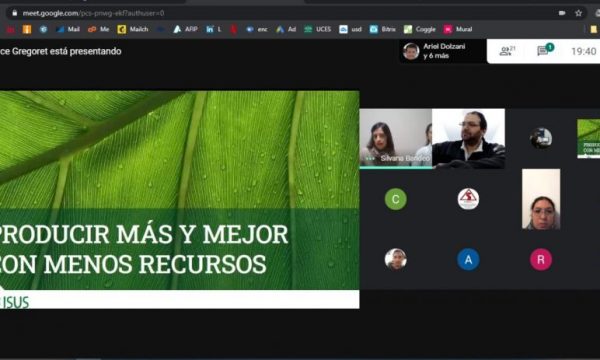Open the UCES bookmark
The height and width of the screenshot is (360, 600).
tap(318, 29)
